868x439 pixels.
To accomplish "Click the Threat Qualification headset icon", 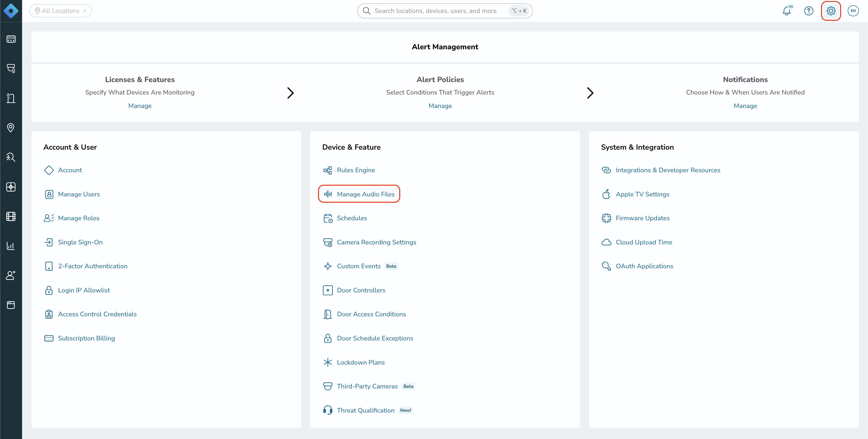I will coord(327,410).
